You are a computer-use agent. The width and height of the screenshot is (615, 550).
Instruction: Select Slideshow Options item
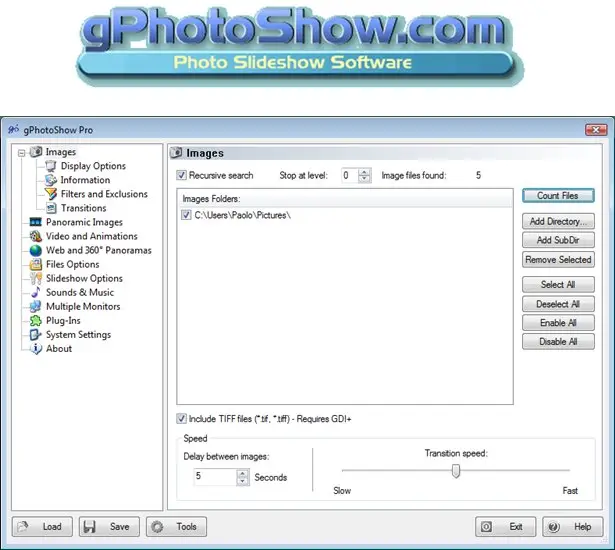coord(84,279)
